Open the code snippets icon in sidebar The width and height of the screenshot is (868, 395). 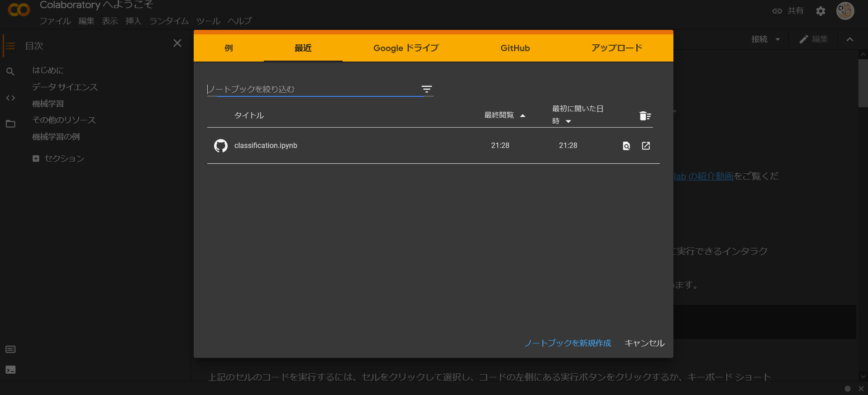pyautogui.click(x=10, y=98)
